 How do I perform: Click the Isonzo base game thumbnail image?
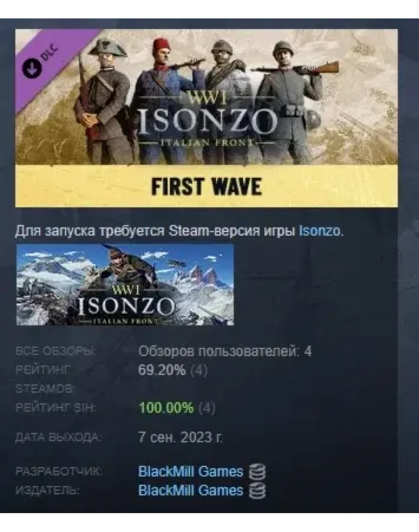[x=125, y=285]
